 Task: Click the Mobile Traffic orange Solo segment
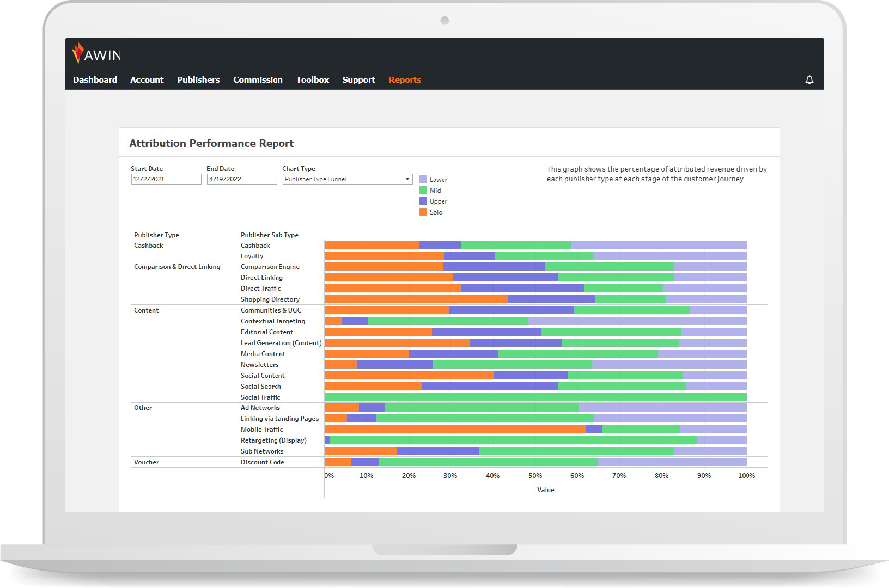tap(455, 430)
